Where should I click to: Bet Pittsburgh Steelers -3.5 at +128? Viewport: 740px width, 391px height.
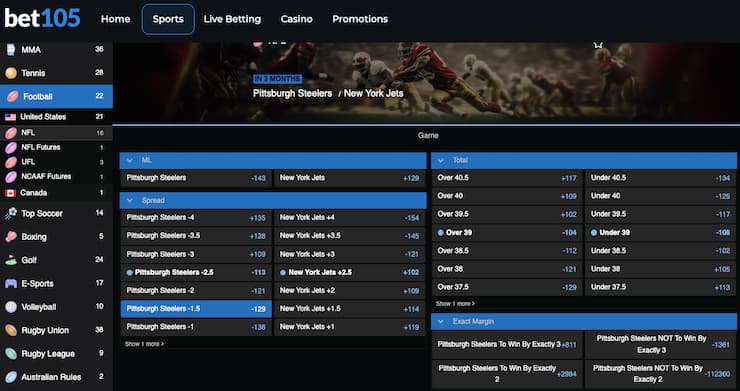tap(196, 236)
